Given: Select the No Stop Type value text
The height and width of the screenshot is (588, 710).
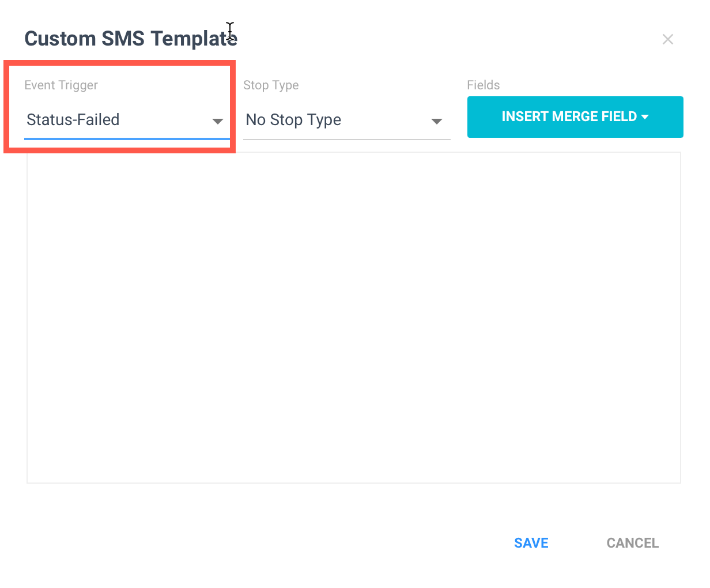Looking at the screenshot, I should point(293,120).
